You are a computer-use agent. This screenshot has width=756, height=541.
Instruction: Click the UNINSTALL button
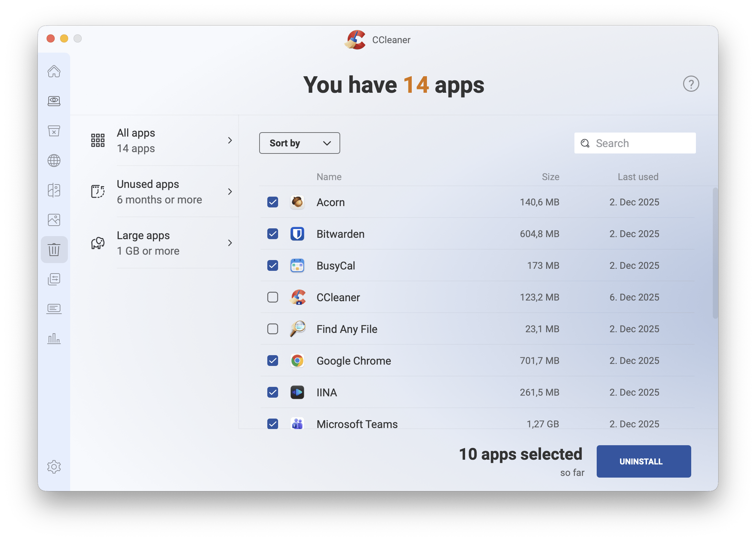[x=643, y=461]
